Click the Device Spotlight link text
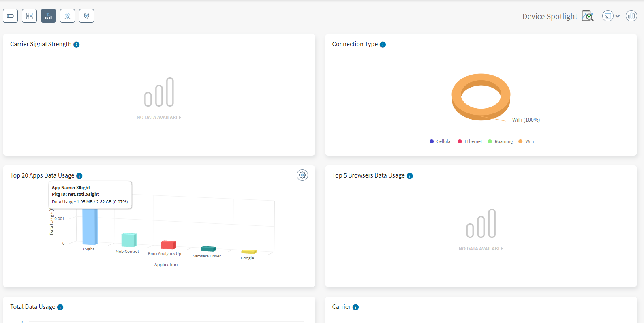Image resolution: width=644 pixels, height=323 pixels. [x=550, y=17]
